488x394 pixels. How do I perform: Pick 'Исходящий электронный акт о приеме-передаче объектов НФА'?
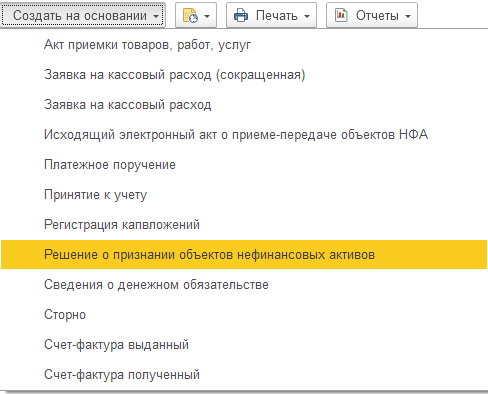coord(244,135)
